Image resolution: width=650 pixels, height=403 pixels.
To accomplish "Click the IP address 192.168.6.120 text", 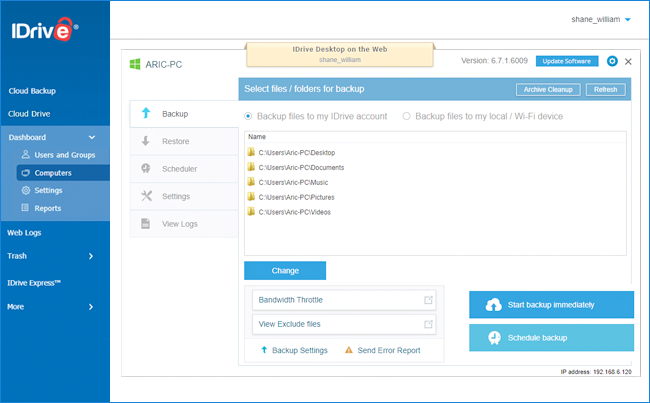I will [596, 371].
